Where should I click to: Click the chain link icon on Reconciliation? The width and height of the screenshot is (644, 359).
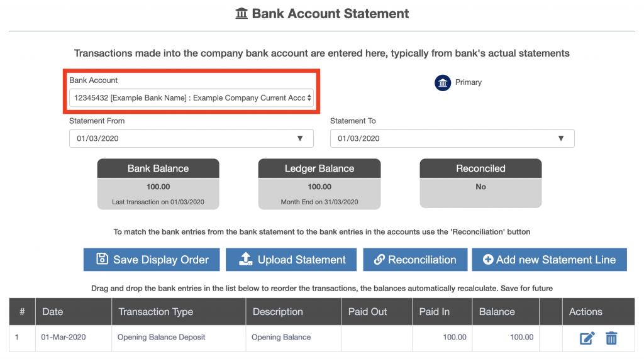click(x=379, y=260)
